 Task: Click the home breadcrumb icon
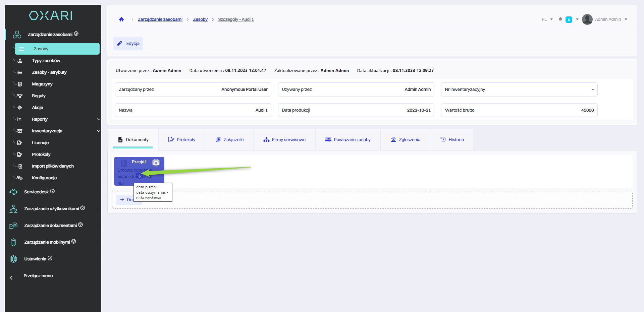[x=121, y=19]
